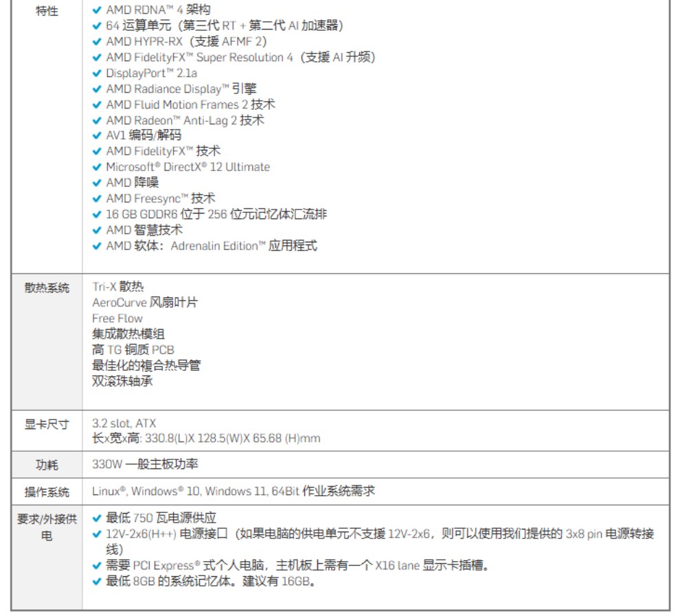Click the checkmark beside AMD RDNA 4 架构
The height and width of the screenshot is (616, 680).
click(97, 10)
